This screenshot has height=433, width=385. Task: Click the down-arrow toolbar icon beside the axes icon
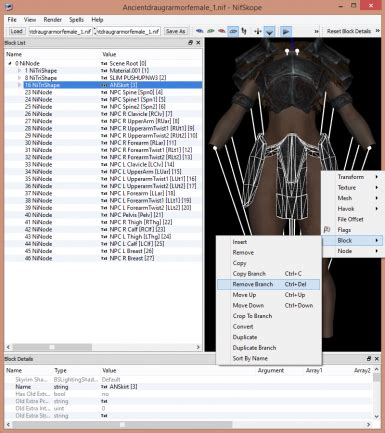(x=269, y=31)
